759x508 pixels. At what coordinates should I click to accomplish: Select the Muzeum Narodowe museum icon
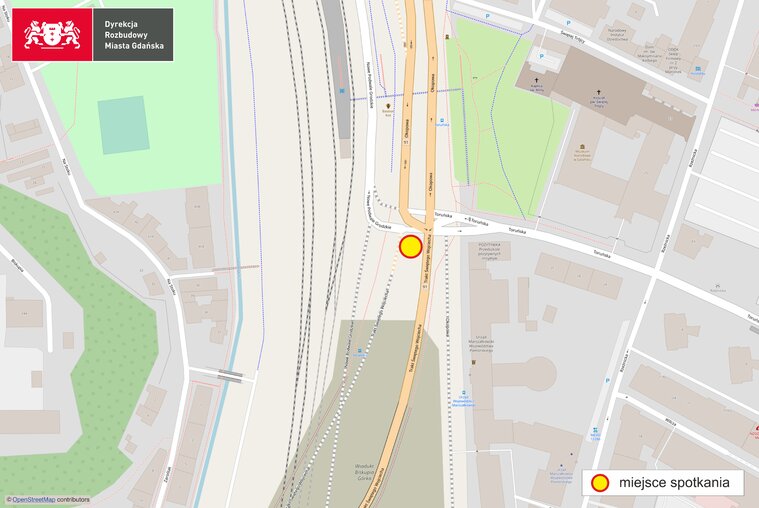582,147
